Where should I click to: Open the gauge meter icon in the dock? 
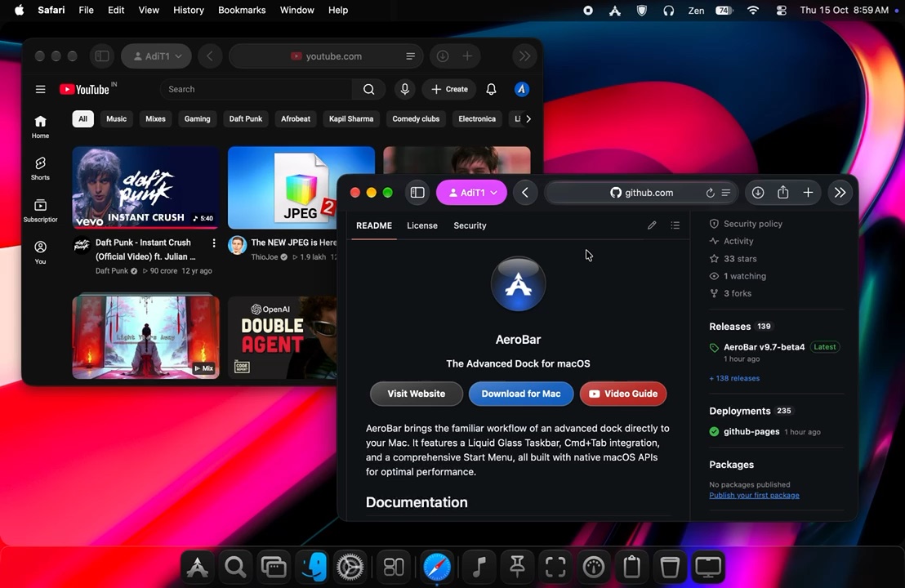tap(594, 568)
